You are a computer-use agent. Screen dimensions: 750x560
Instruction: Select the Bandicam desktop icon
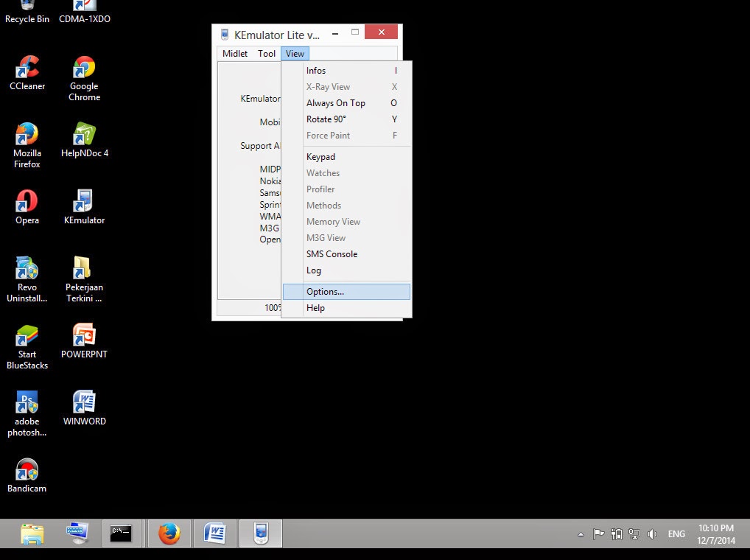coord(27,475)
